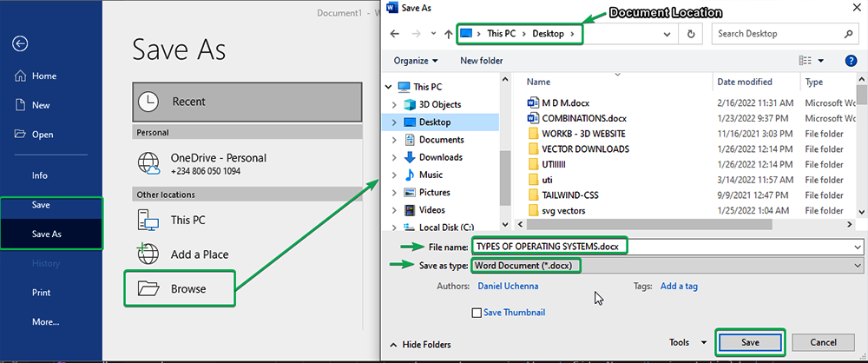Click This PC in the address bar
Image resolution: width=868 pixels, height=363 pixels.
click(x=501, y=34)
